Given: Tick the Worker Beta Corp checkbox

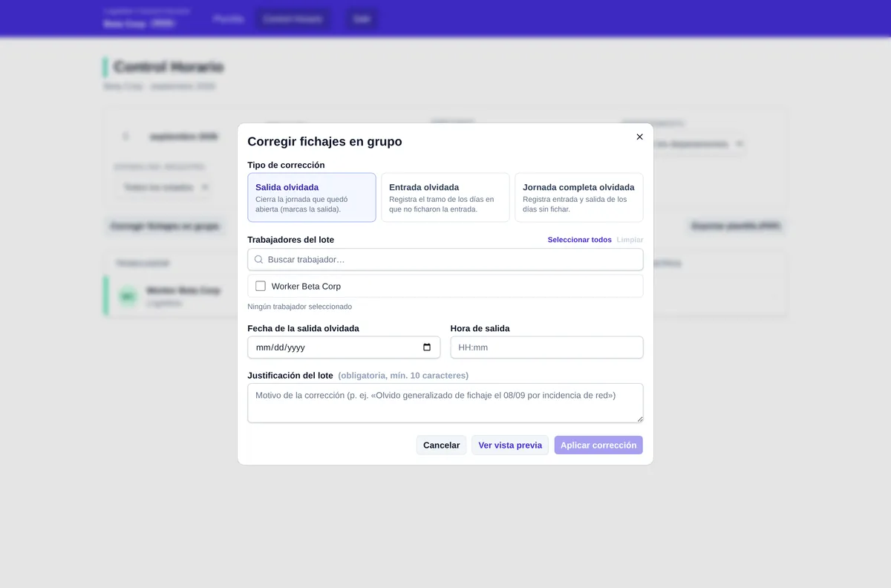Looking at the screenshot, I should coord(261,286).
